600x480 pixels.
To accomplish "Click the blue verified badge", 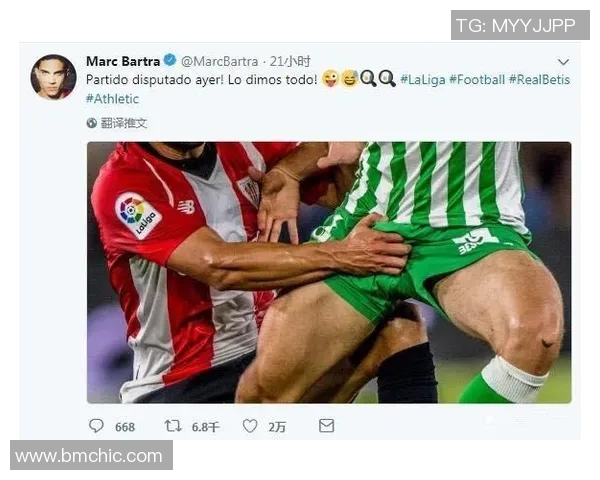I will coord(170,60).
